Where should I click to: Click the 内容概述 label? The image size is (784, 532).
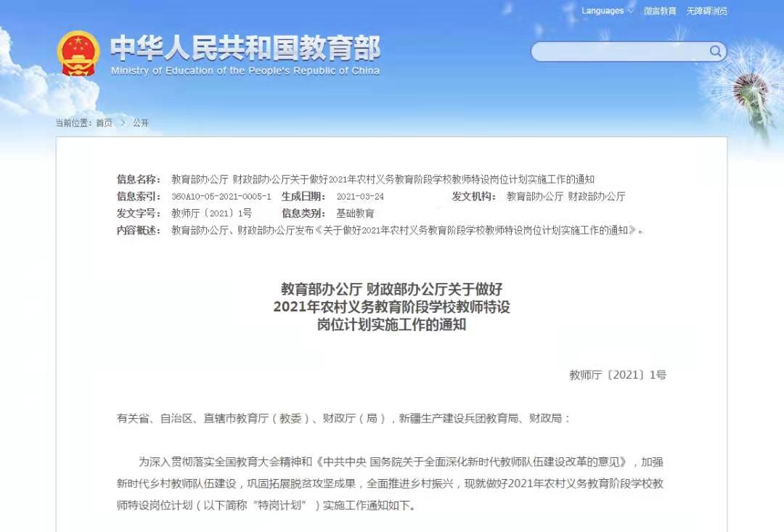pyautogui.click(x=139, y=231)
